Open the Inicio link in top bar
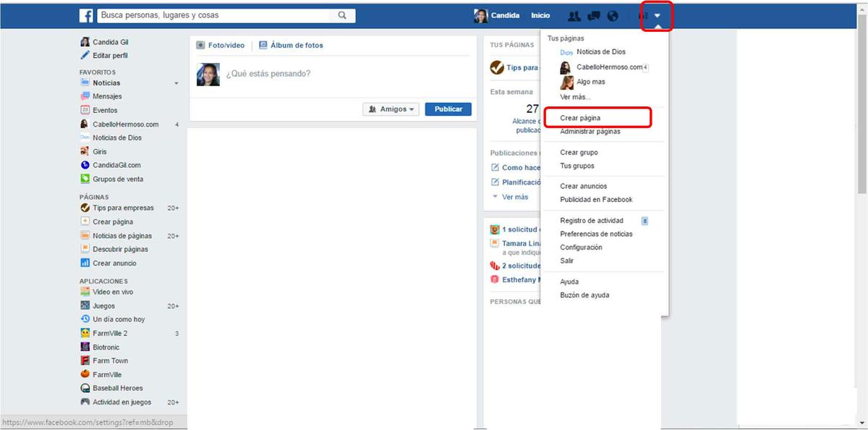Viewport: 868px width, 430px height. click(540, 16)
